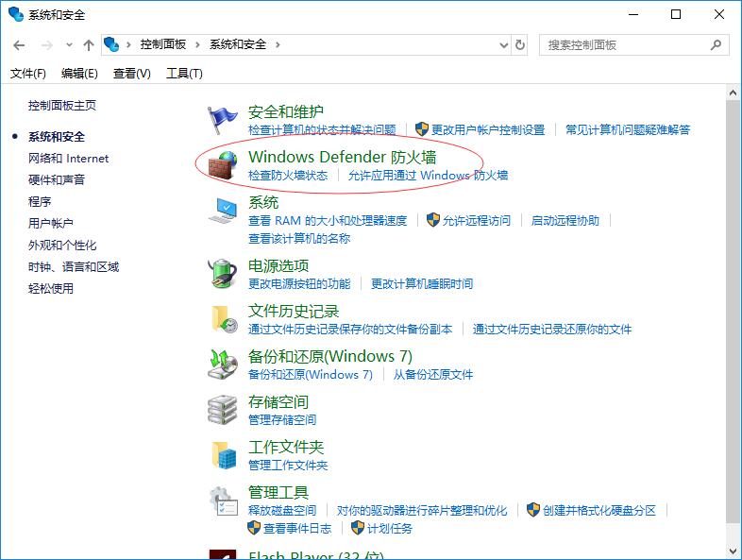The height and width of the screenshot is (560, 742).
Task: Click 检查计算机的状态并解决问题 link
Action: [x=322, y=129]
